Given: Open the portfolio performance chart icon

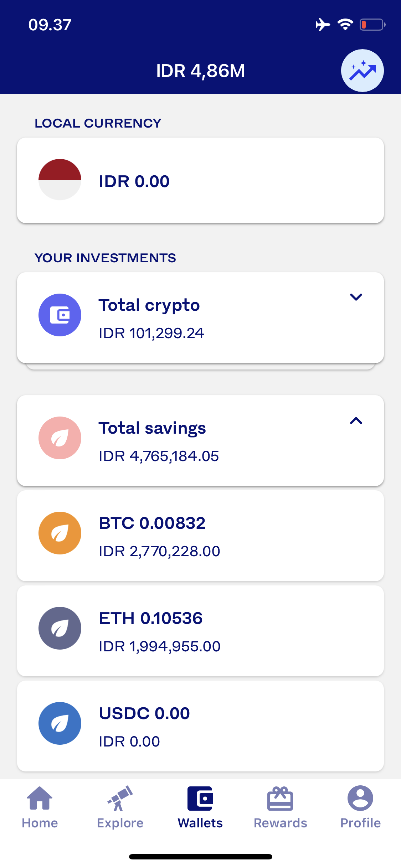Looking at the screenshot, I should click(362, 71).
